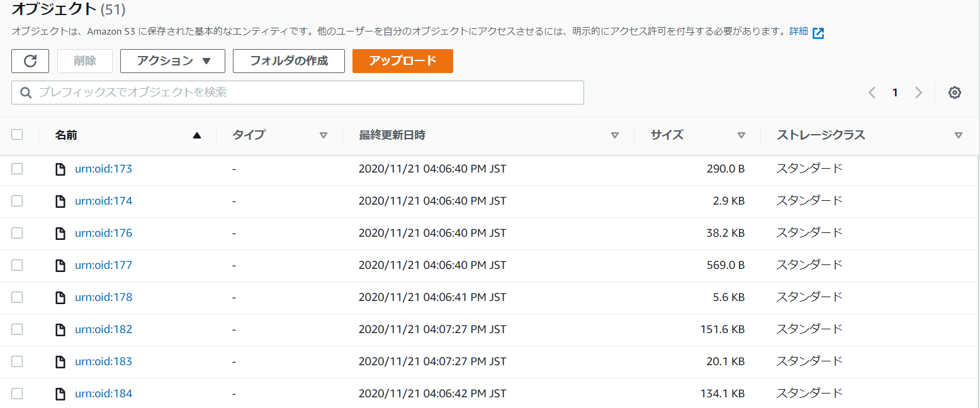This screenshot has height=408, width=980.
Task: Select the checkbox for urn:oid:173
Action: [17, 169]
